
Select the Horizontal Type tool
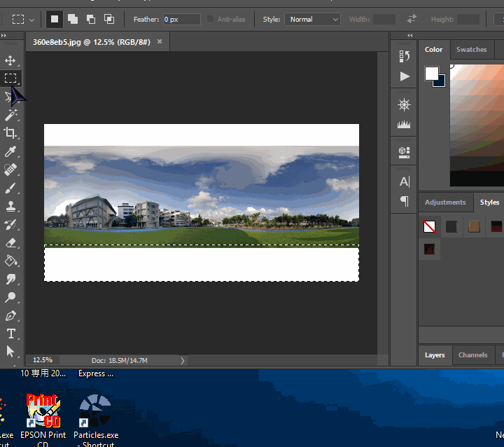point(10,333)
